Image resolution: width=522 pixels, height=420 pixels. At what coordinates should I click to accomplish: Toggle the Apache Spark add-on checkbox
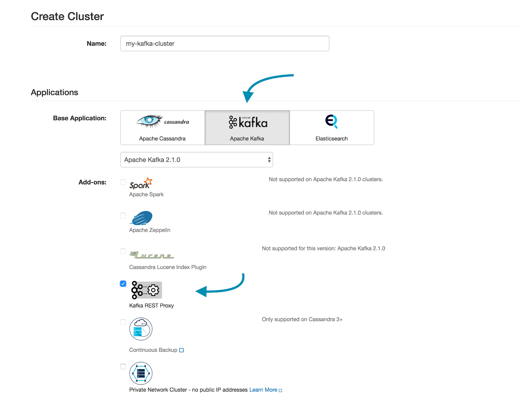pyautogui.click(x=123, y=182)
